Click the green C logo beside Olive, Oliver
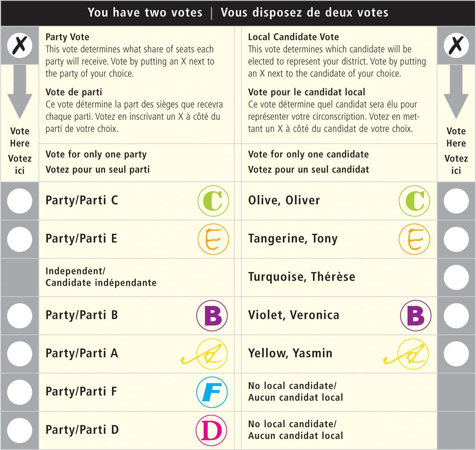The image size is (476, 450). (414, 201)
